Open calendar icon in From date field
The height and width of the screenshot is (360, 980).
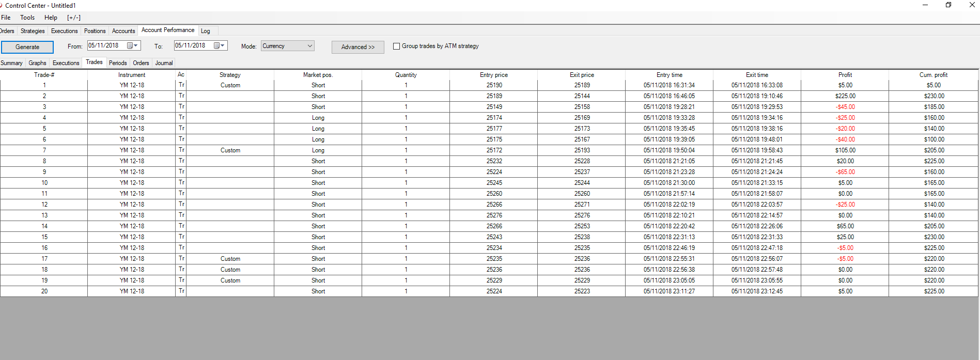pyautogui.click(x=130, y=45)
